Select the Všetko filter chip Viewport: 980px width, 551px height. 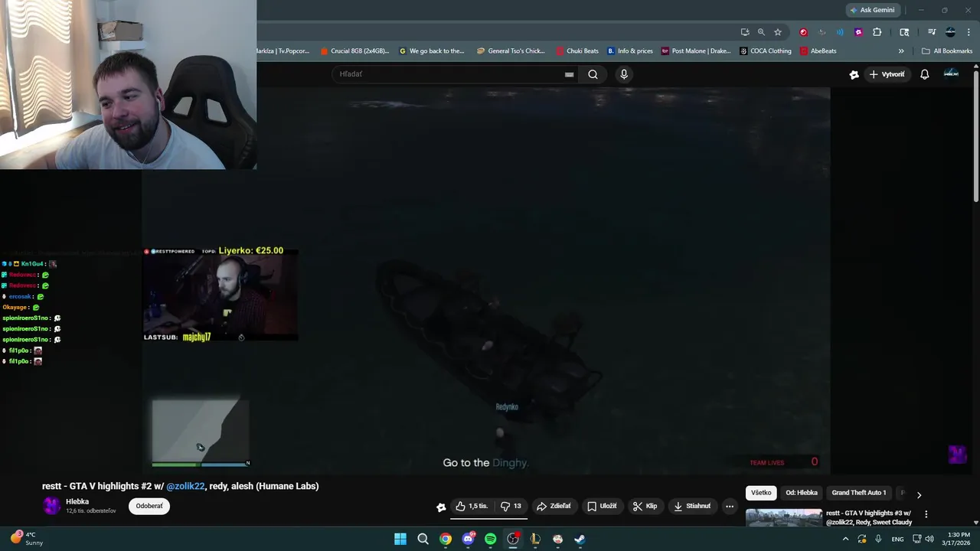pos(761,493)
